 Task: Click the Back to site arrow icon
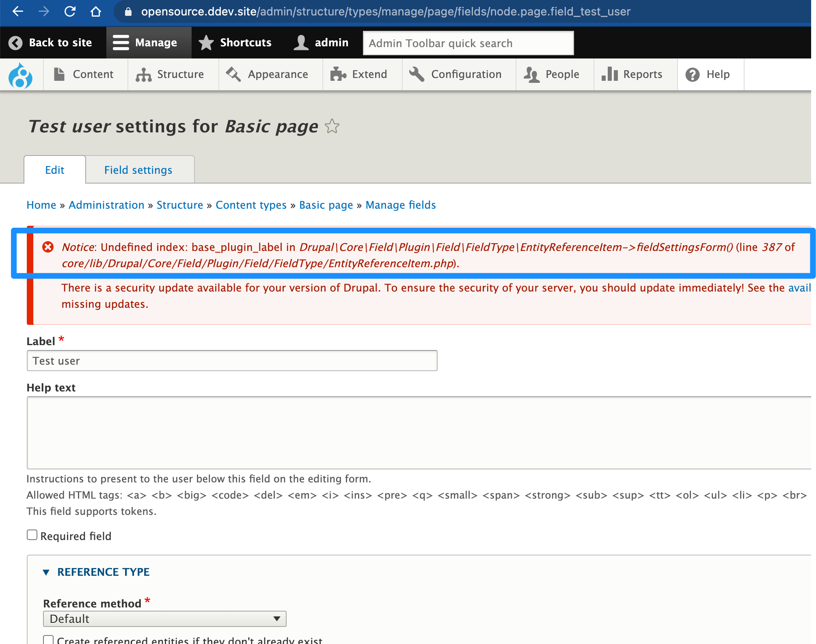15,43
